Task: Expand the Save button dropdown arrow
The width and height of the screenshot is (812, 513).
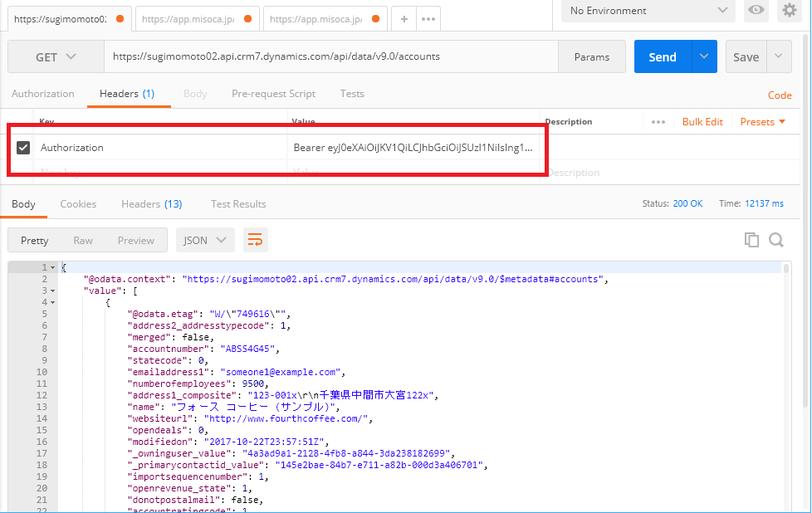Action: click(x=778, y=56)
